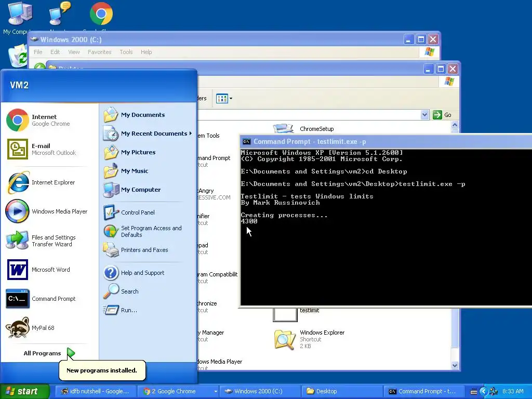Launch Microsoft Word from Start menu
The image size is (532, 399).
[x=50, y=270]
